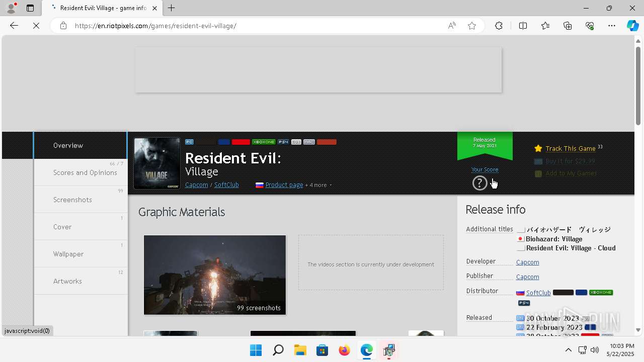
Task: Open the Developer Capcom link
Action: point(527,262)
